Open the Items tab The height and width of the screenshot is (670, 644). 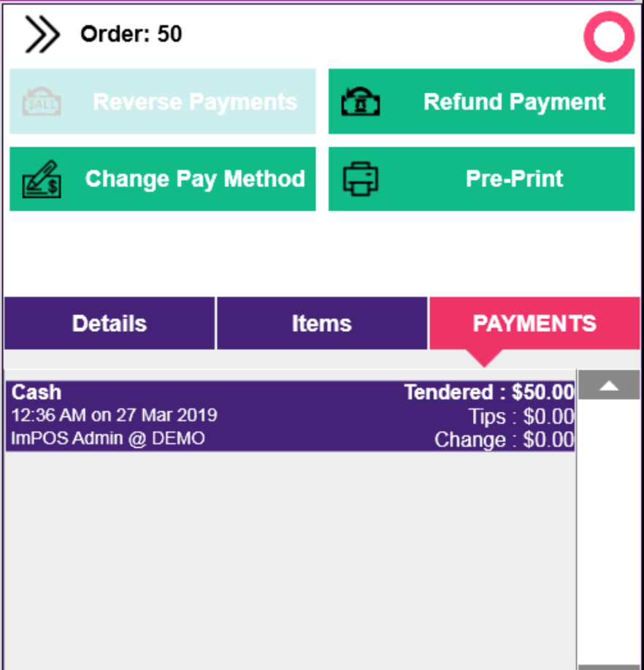(x=322, y=324)
